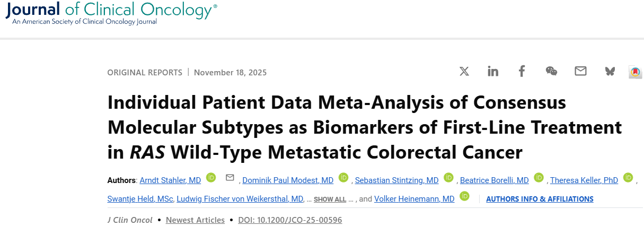Click the mail icon beside Arndt Stahler
The width and height of the screenshot is (644, 226).
click(x=230, y=178)
